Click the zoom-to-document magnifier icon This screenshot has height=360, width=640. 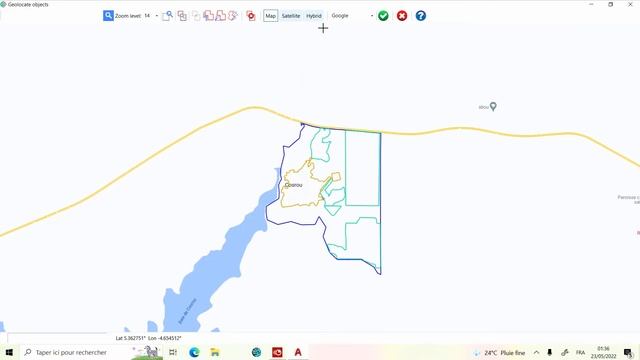click(x=167, y=16)
